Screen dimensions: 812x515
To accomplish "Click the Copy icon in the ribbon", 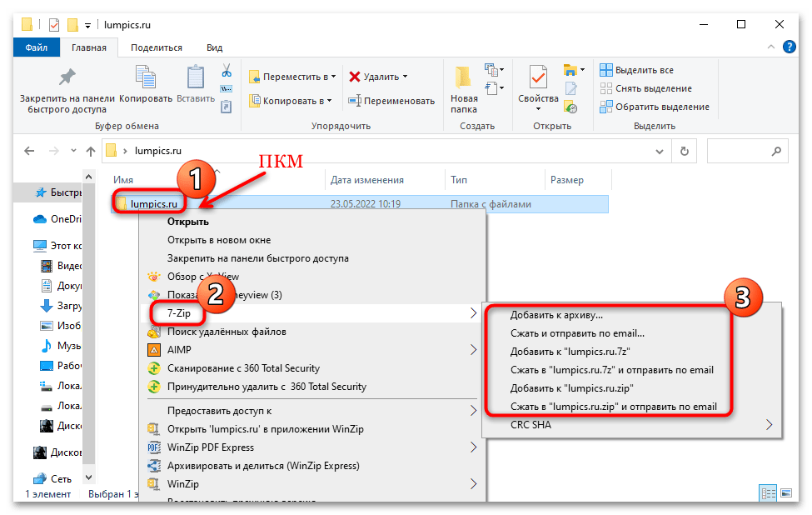I will point(145,78).
